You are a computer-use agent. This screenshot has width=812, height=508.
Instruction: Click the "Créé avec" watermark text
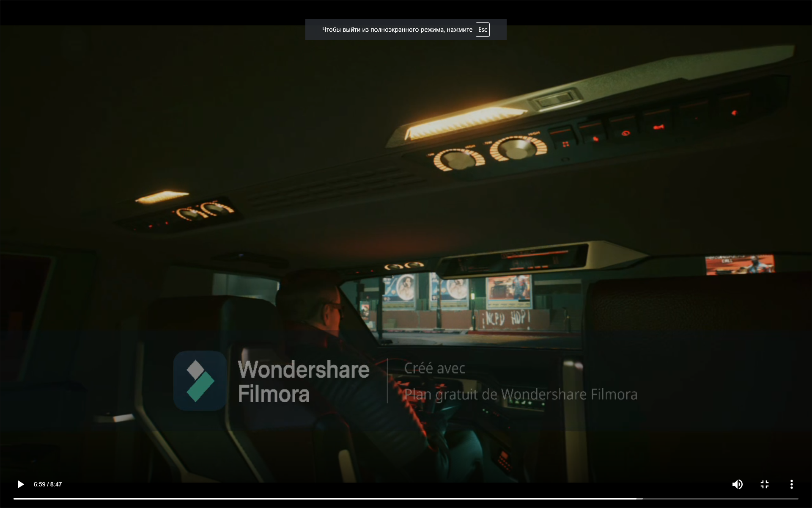(434, 368)
